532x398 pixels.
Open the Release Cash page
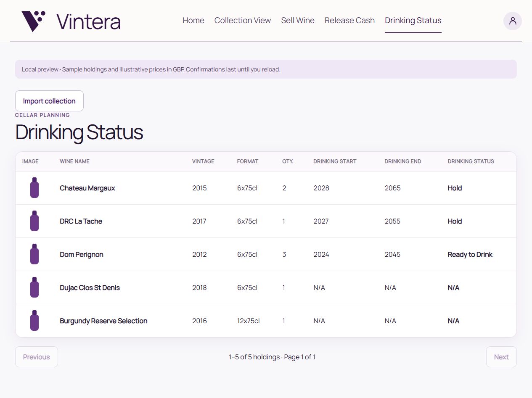coord(349,20)
